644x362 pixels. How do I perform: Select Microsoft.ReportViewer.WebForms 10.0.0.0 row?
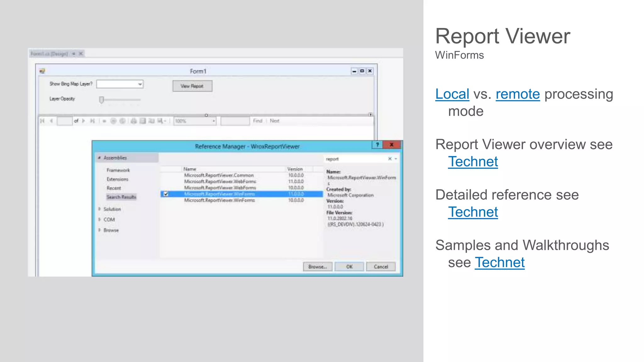(x=241, y=188)
